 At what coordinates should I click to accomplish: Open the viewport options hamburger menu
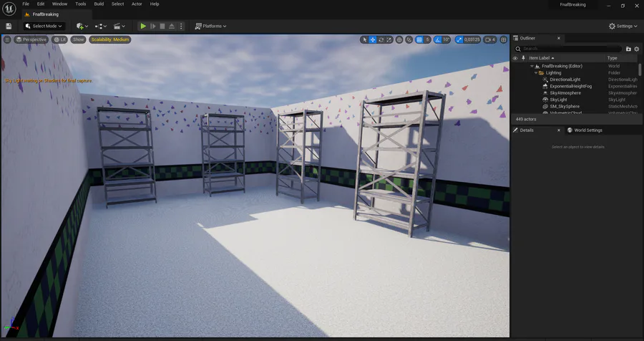pos(7,39)
